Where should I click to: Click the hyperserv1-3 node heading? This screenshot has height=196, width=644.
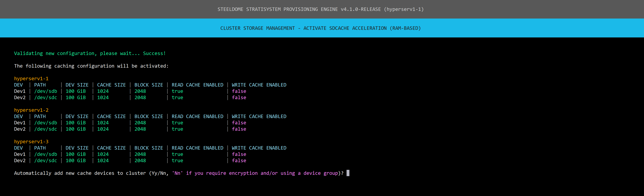(x=31, y=142)
